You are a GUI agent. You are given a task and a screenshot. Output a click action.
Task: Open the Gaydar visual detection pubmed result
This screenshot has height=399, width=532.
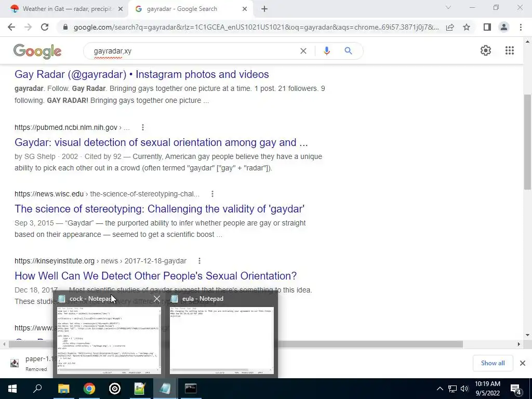pos(161,142)
